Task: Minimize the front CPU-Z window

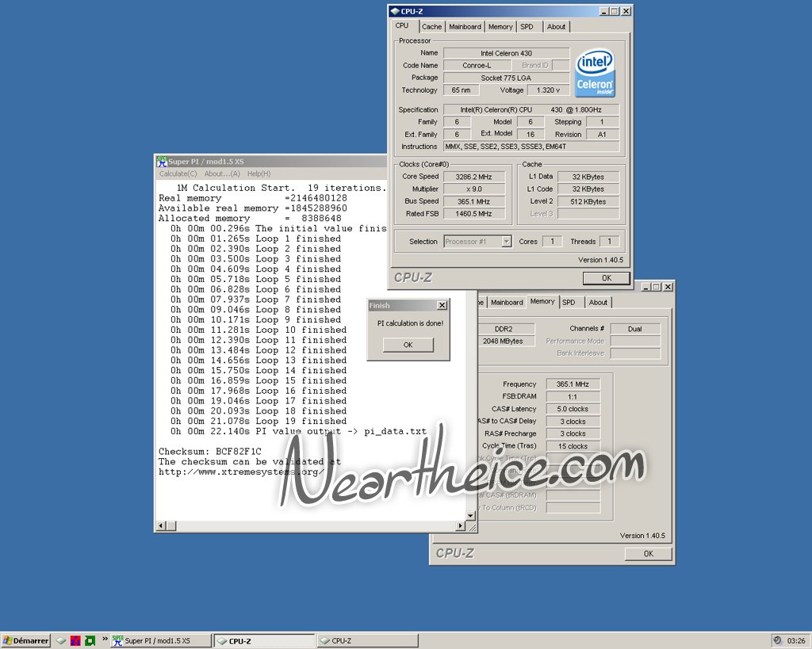Action: click(x=604, y=11)
